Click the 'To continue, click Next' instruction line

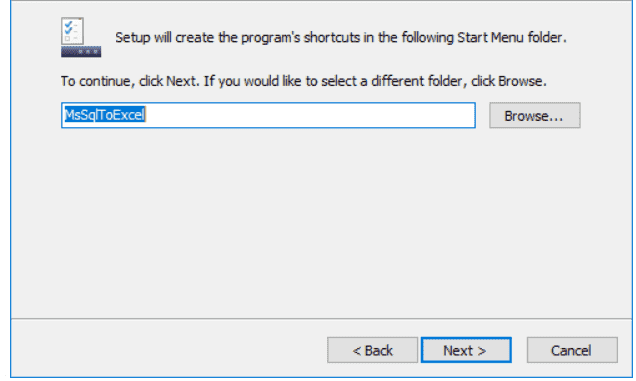[x=303, y=81]
